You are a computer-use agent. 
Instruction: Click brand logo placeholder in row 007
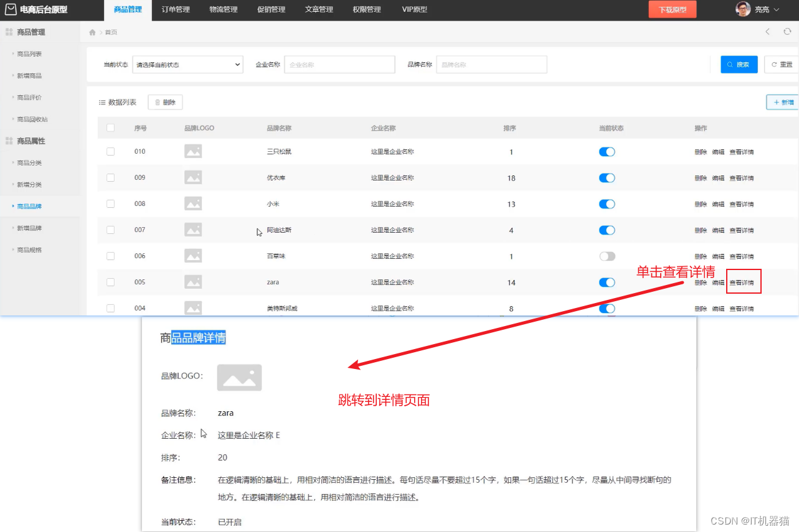point(193,230)
